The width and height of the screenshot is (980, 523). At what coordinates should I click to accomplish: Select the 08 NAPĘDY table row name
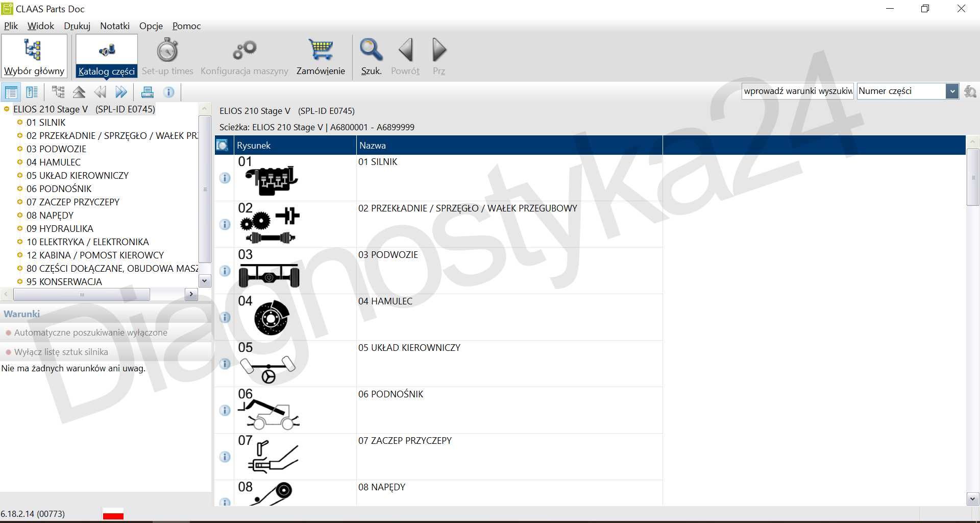382,487
